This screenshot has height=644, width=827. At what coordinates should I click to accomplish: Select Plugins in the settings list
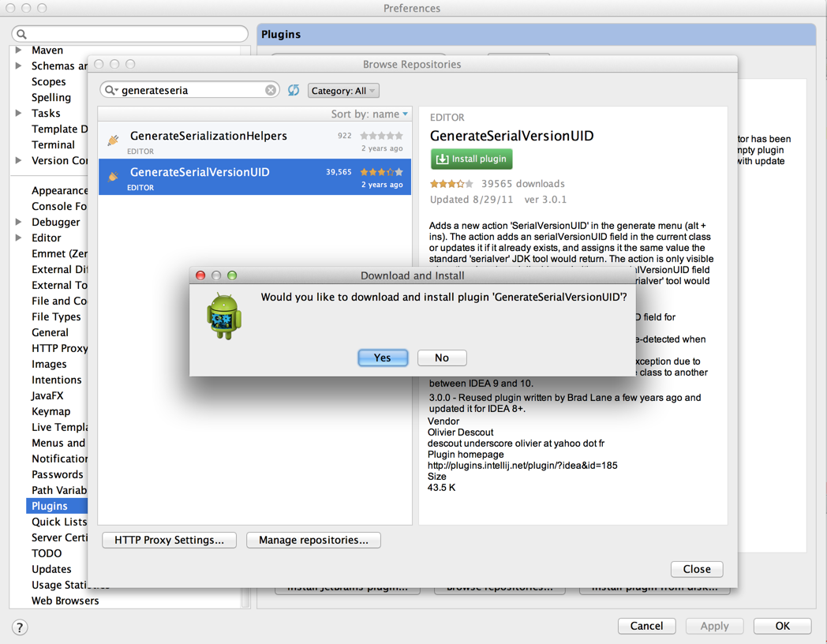(x=50, y=506)
